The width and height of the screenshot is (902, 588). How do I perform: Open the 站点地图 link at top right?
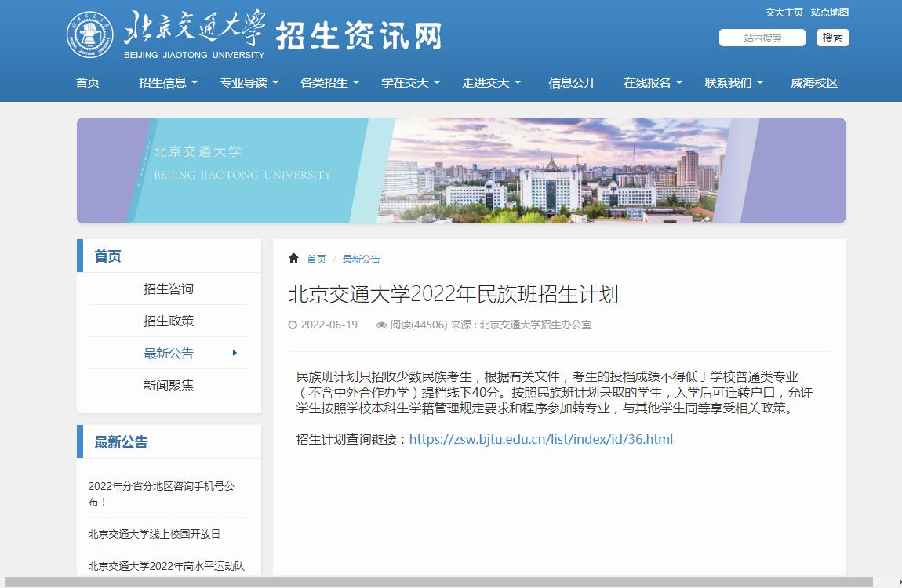click(830, 12)
